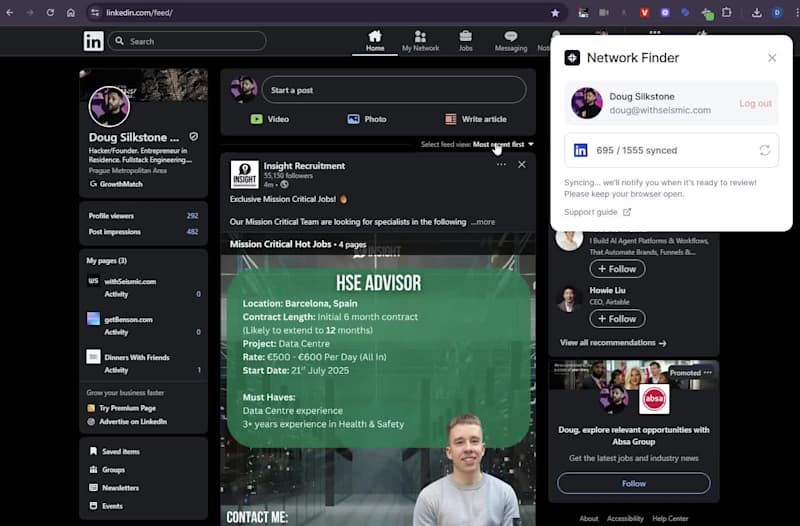The image size is (800, 526).
Task: Click the LinkedIn search field
Action: click(187, 41)
